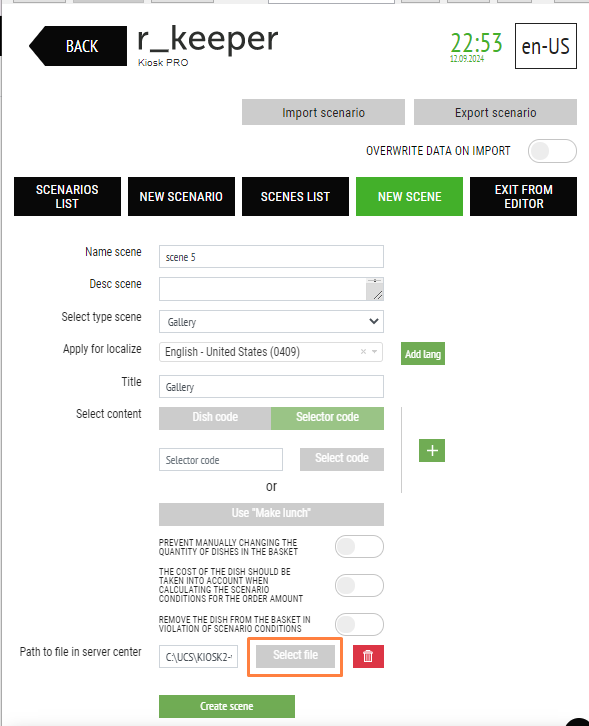Image resolution: width=589 pixels, height=726 pixels.
Task: Open the Scenarios List tab
Action: (x=67, y=196)
